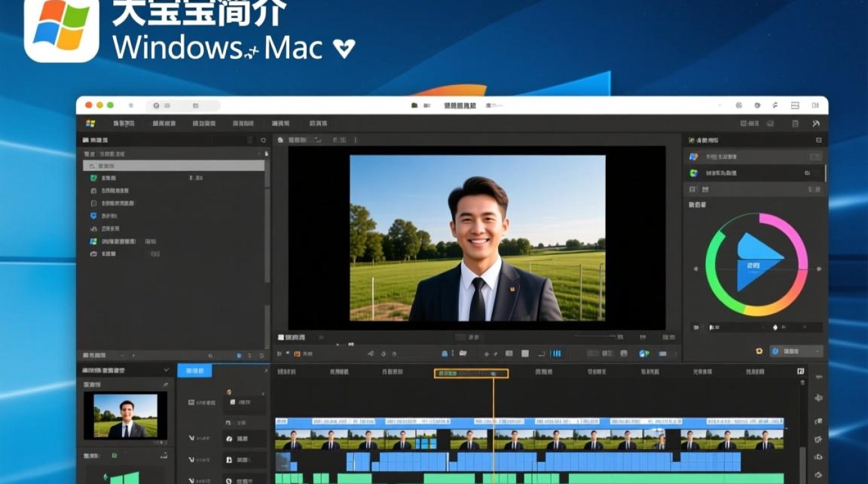
Task: Click the orange playhead line on the timeline
Action: (493, 430)
